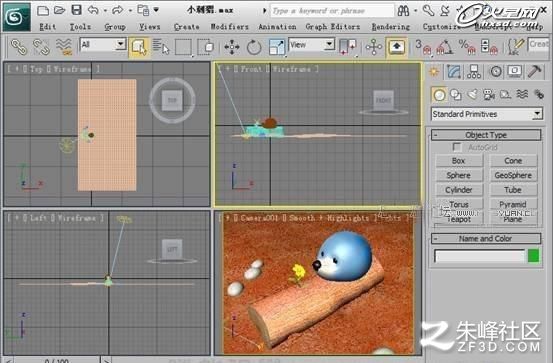Collapse the Object Type rollout
553x363 pixels.
point(486,135)
